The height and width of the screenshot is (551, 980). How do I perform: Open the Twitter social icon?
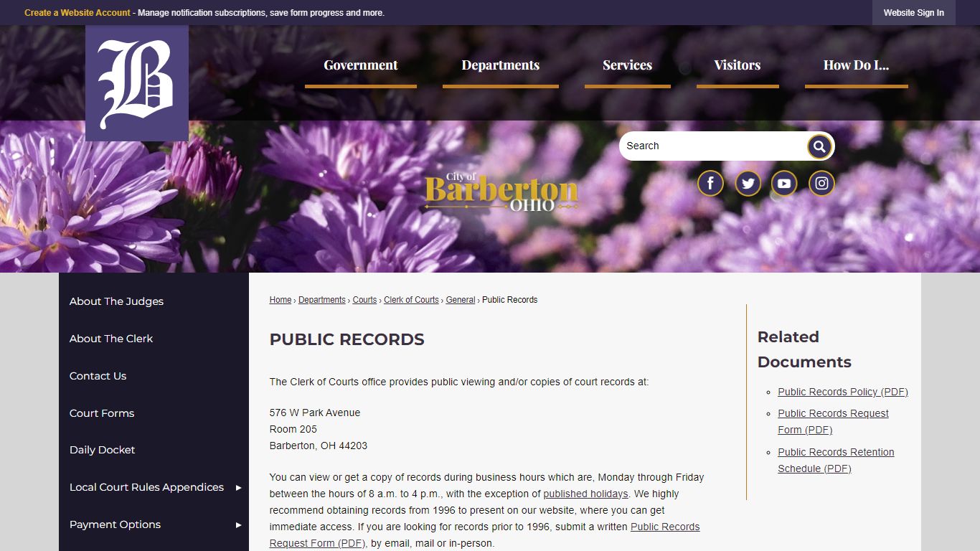pyautogui.click(x=748, y=184)
